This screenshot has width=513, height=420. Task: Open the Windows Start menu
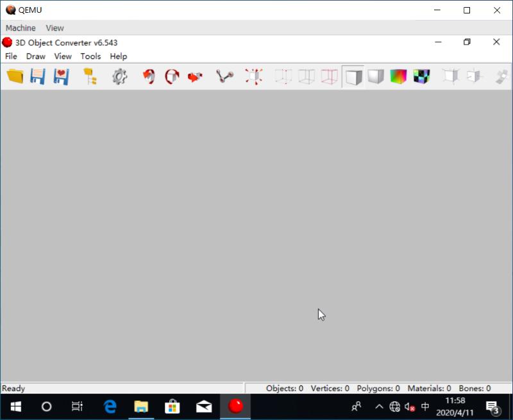14,406
